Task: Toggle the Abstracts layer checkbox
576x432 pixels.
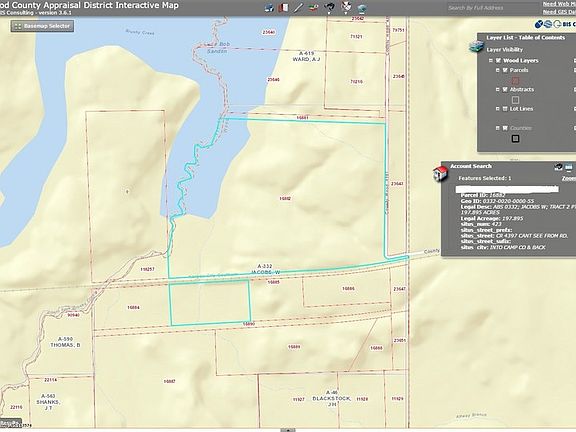Action: coord(505,89)
